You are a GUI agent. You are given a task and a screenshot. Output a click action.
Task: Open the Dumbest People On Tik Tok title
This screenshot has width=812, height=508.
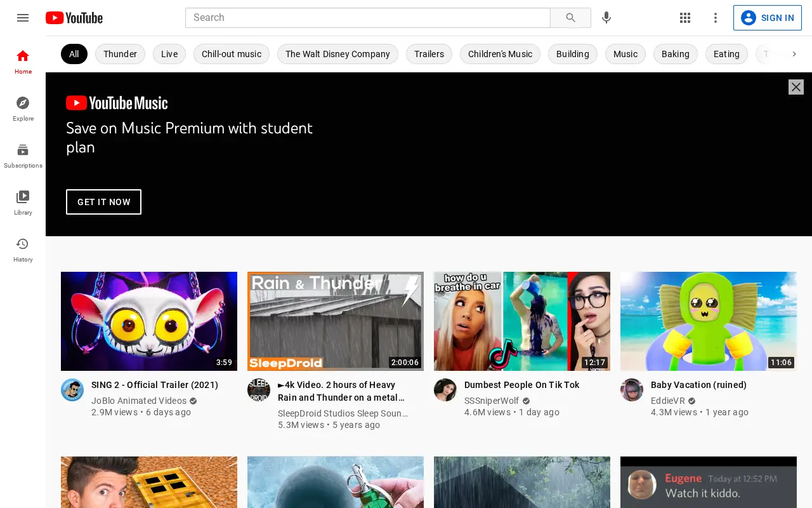click(522, 385)
